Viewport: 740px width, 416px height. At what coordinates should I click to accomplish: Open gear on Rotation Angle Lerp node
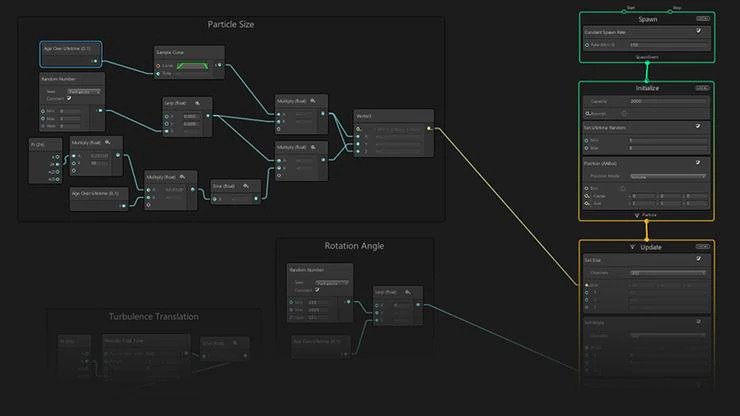tap(407, 292)
